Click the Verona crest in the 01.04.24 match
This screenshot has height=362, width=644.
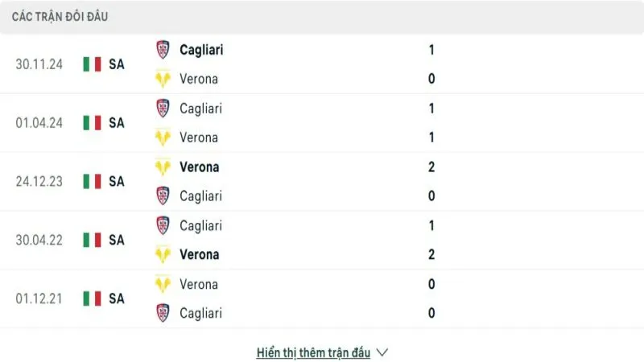coord(163,138)
